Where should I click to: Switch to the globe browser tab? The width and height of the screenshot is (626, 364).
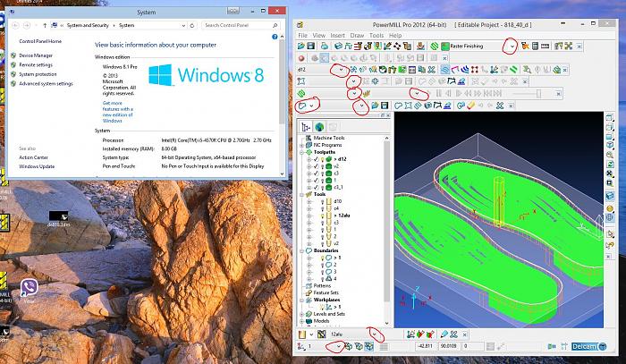tap(319, 127)
